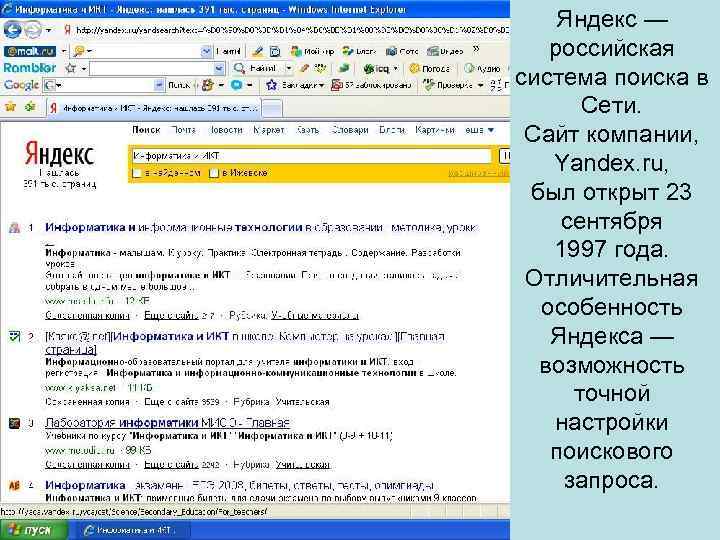This screenshot has width=720, height=540.
Task: Open the dropdown beside the blue round icon
Action: (x=250, y=85)
